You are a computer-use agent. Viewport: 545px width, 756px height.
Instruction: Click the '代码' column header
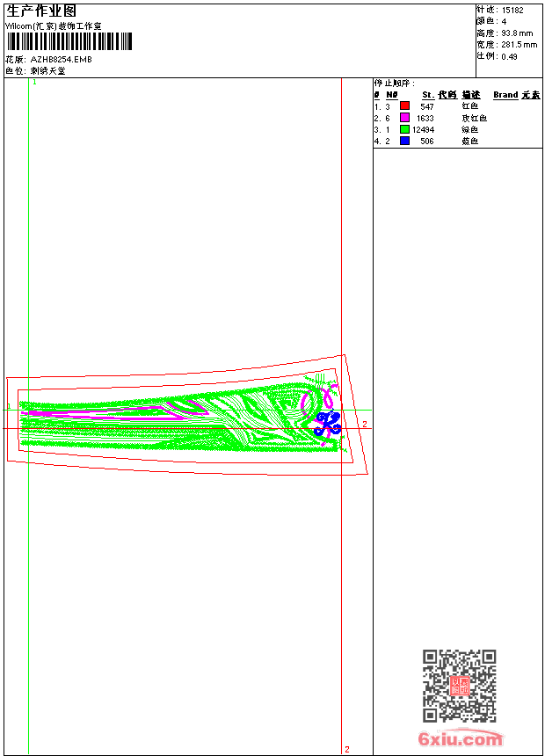(447, 95)
